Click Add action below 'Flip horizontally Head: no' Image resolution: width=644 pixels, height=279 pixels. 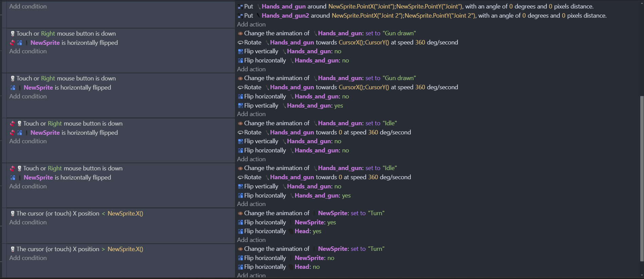coord(251,275)
